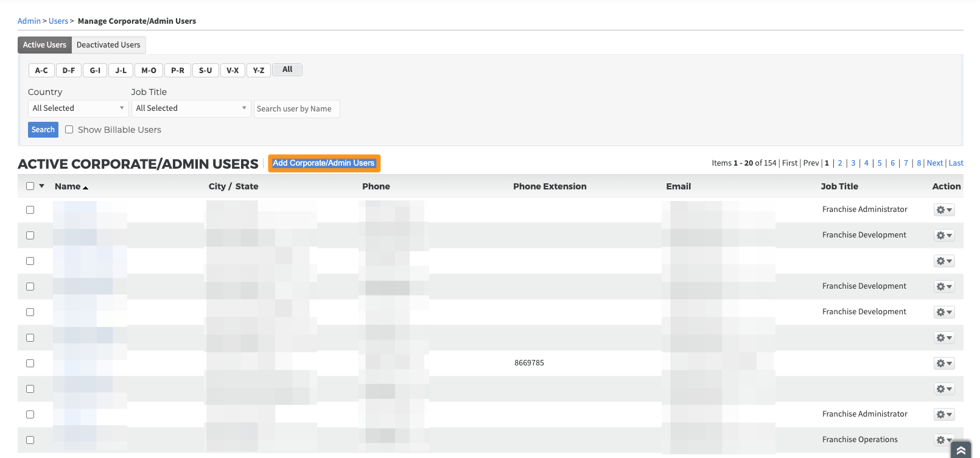Image resolution: width=980 pixels, height=458 pixels.
Task: Click the scroll-to-top double chevron icon
Action: coord(961,450)
